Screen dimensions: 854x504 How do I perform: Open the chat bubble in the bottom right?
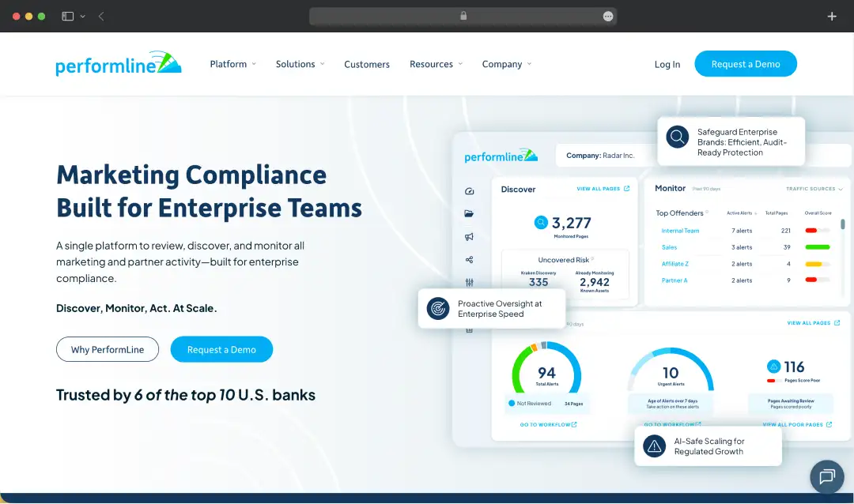826,477
